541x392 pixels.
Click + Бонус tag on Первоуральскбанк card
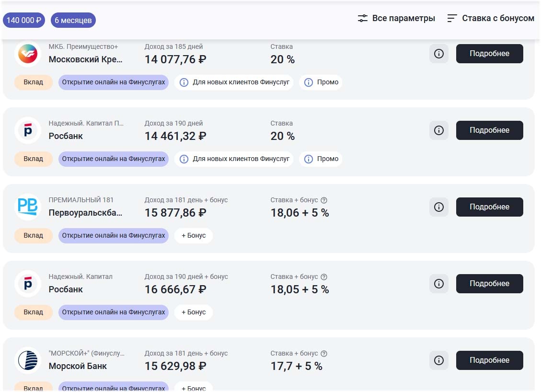pyautogui.click(x=193, y=236)
